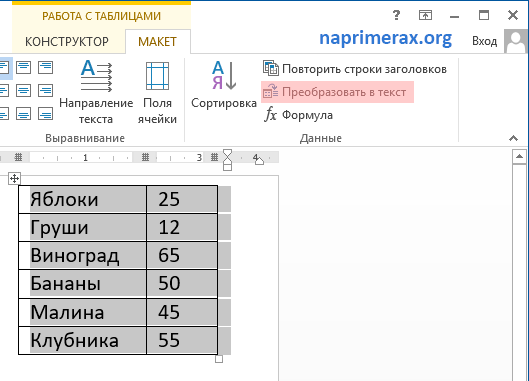
Task: Open the Сортировка sort dialog
Action: pyautogui.click(x=224, y=85)
